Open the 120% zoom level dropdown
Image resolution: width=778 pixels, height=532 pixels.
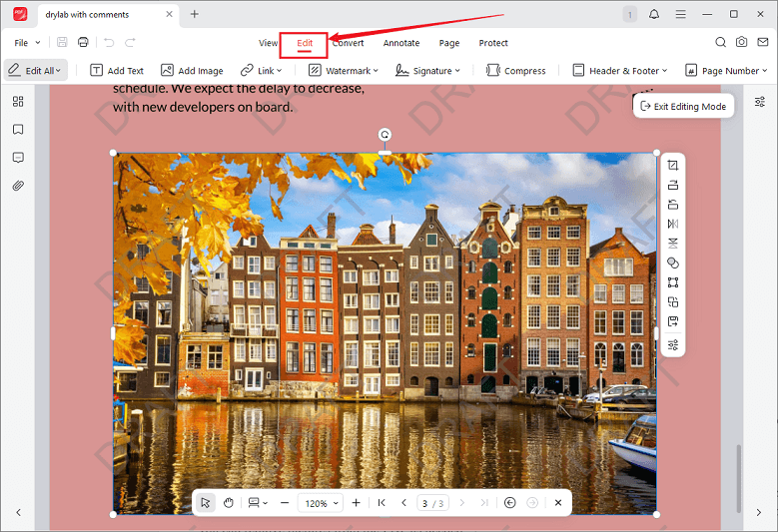[321, 503]
